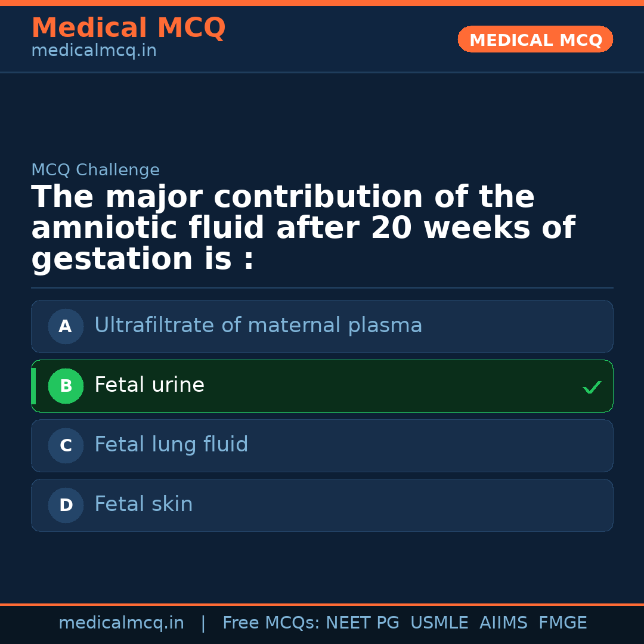Click 'FMGE' in the footer

pyautogui.click(x=563, y=623)
